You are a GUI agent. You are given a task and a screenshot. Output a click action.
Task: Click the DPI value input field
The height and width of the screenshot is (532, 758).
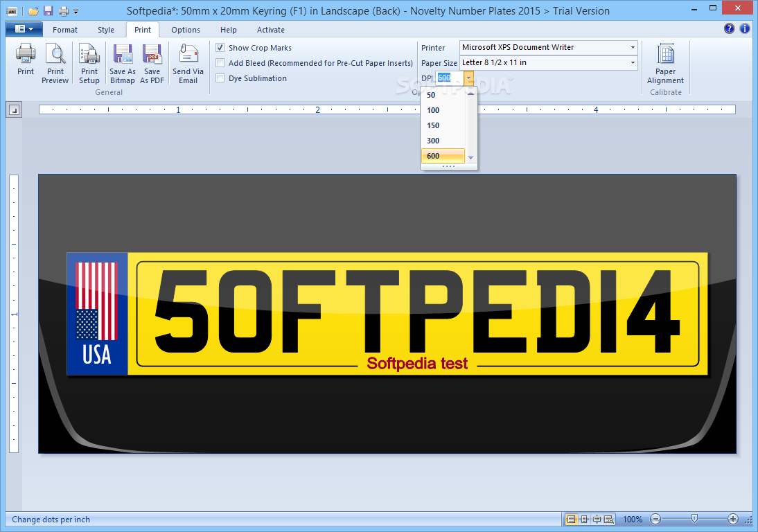(450, 78)
